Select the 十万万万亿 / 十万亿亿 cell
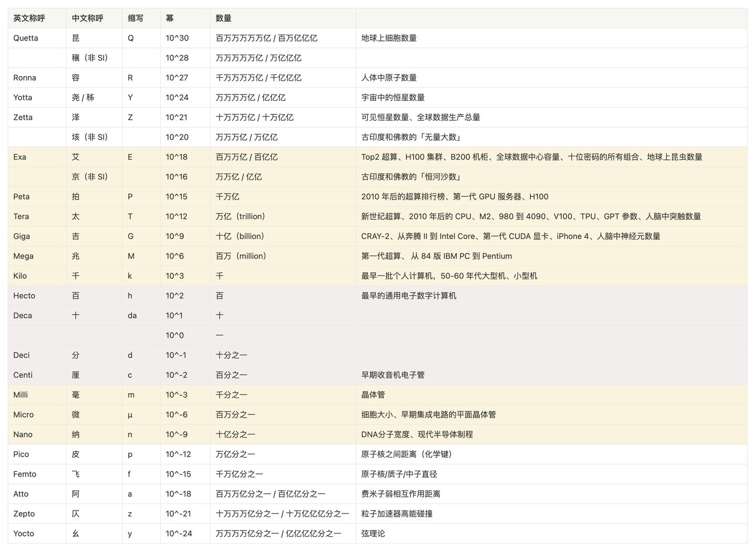The height and width of the screenshot is (551, 756). pos(282,117)
